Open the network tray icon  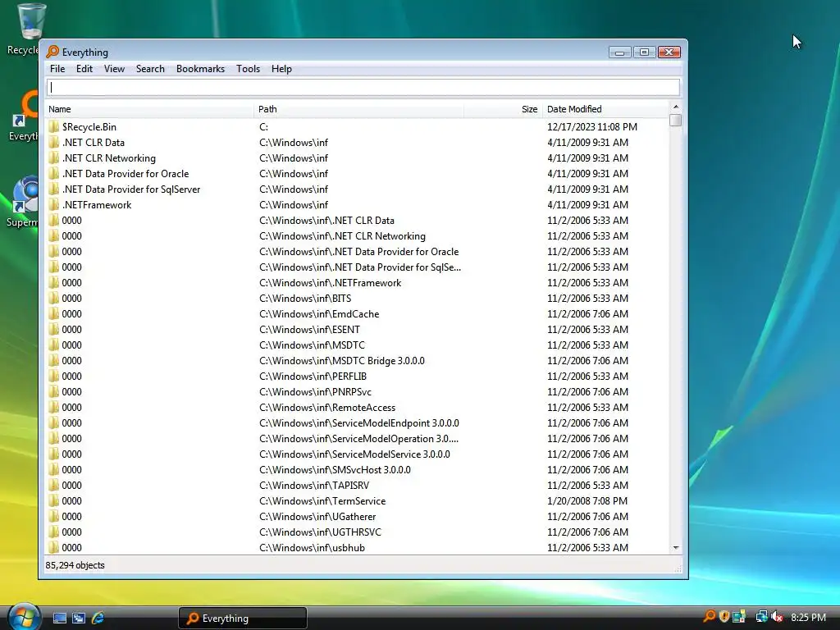[x=761, y=617]
